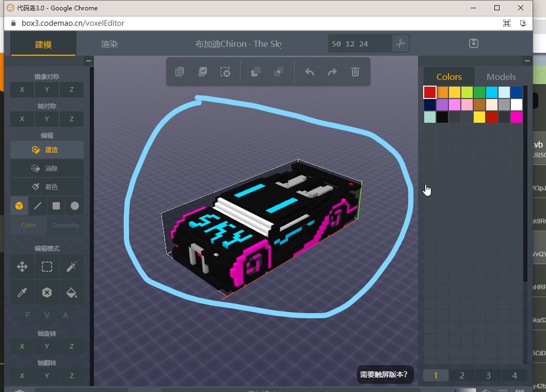Pick the bright green color swatch
The width and height of the screenshot is (546, 392).
479,92
